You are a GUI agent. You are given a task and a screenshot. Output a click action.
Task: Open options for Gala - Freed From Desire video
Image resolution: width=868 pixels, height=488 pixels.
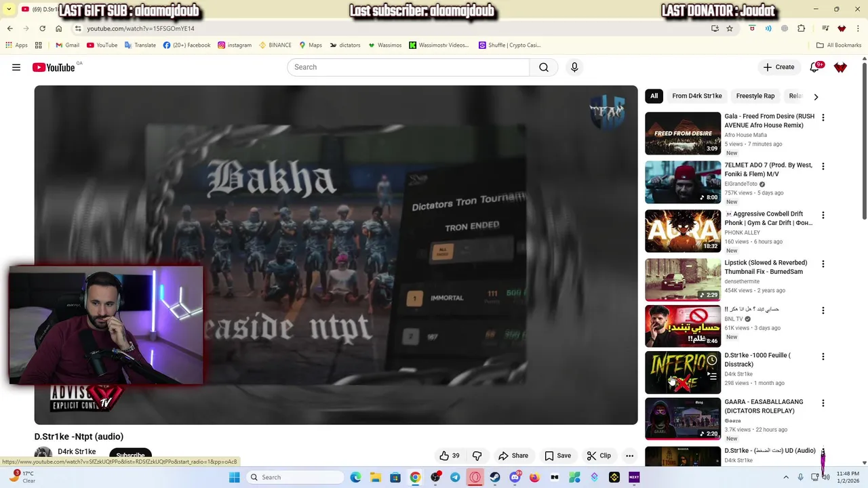823,117
